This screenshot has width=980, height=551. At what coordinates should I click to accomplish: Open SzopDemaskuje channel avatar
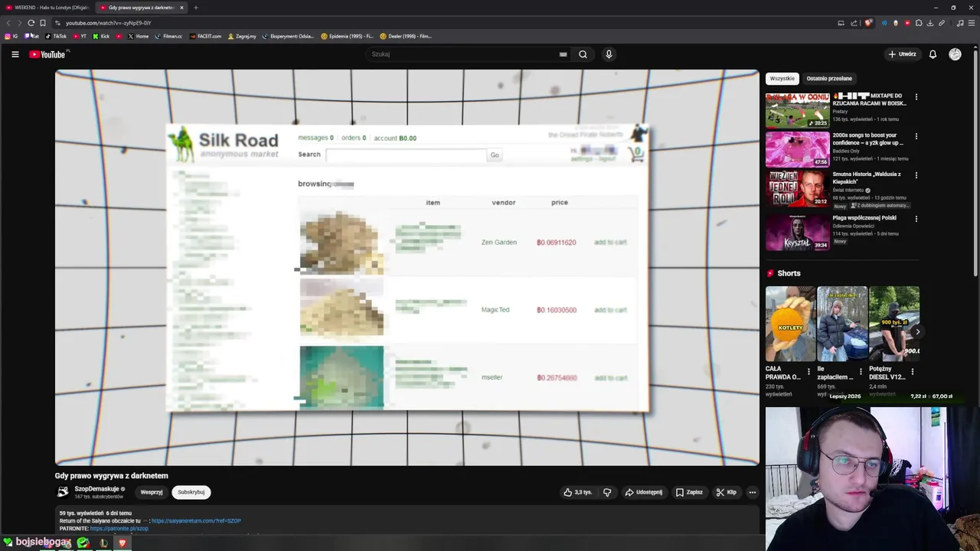(x=63, y=492)
